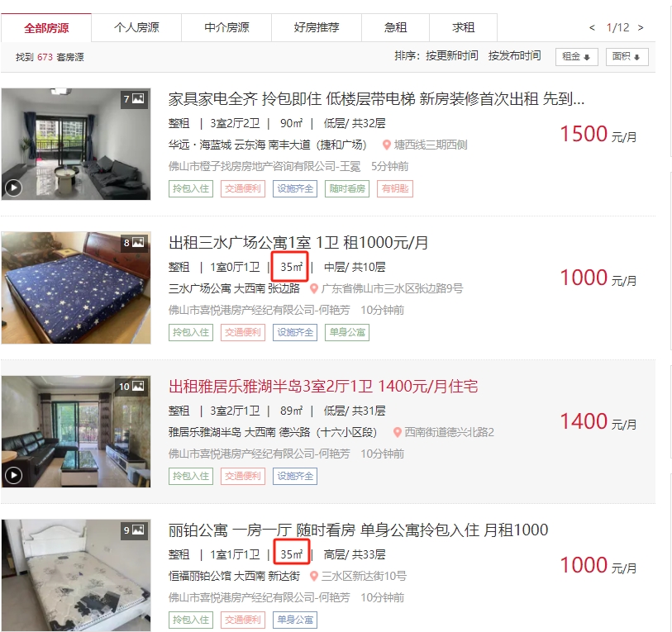Click 单身公寓 tag on 丽铂公寓 listing
The image size is (672, 632).
pos(295,620)
